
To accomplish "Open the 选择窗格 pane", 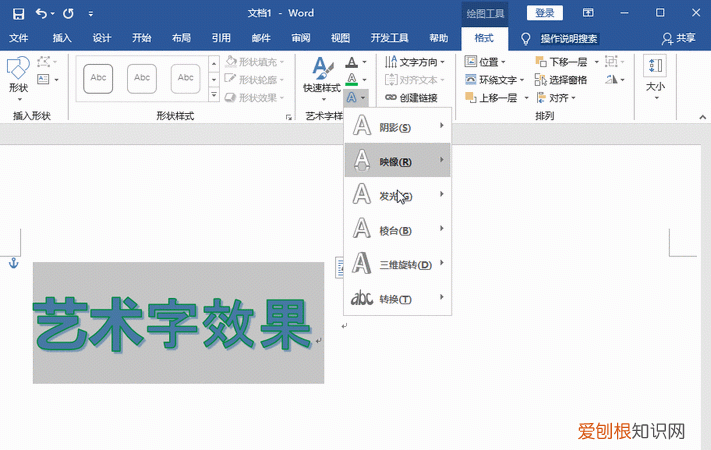I will coord(561,80).
